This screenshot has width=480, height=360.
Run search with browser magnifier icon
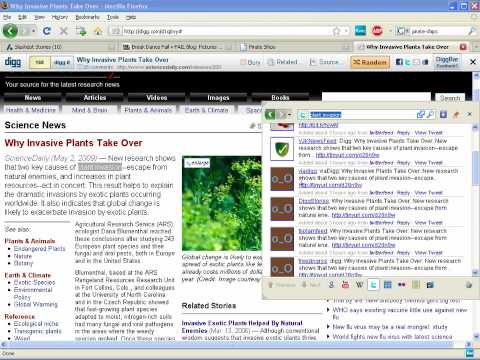pos(472,31)
